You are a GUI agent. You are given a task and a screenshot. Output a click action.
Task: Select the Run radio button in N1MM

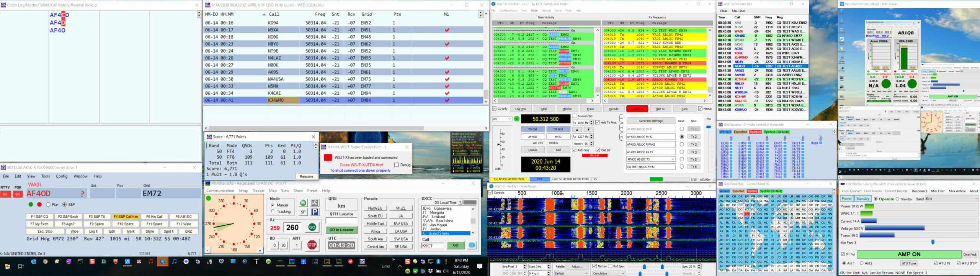point(48,204)
